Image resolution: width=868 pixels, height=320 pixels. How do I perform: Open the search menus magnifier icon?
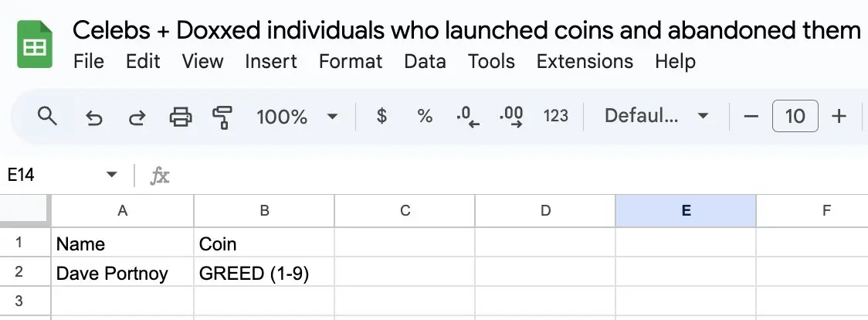coord(47,116)
